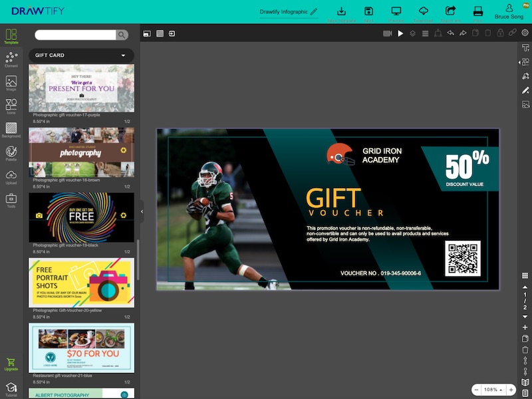
Task: Open the Background panel in sidebar
Action: (x=11, y=130)
